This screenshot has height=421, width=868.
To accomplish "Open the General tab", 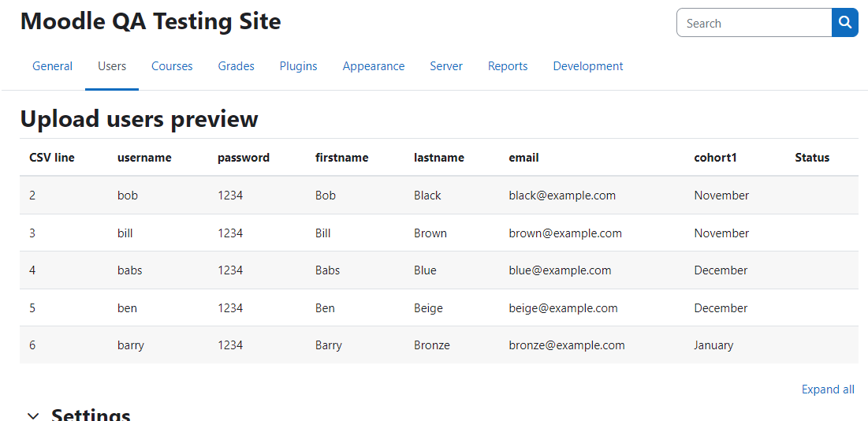I will [52, 66].
